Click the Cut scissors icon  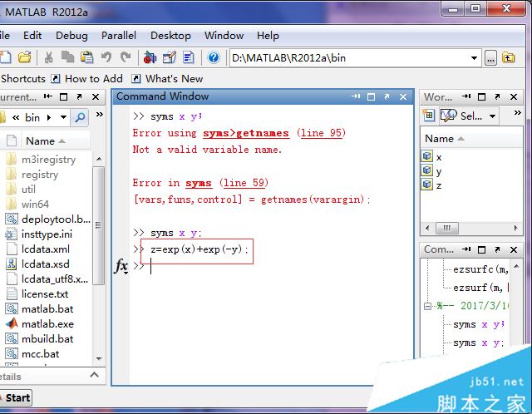(48, 57)
